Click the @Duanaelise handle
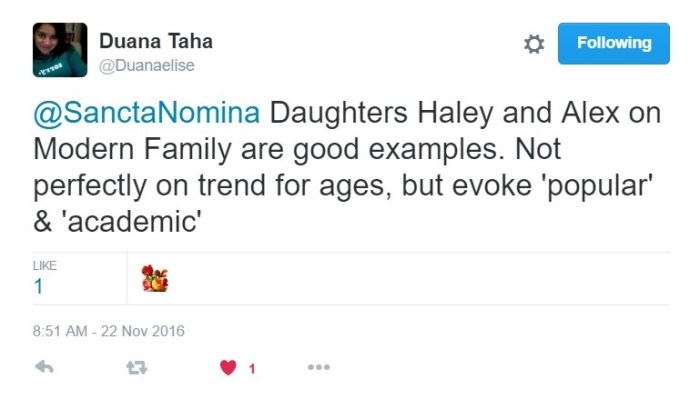 point(146,65)
